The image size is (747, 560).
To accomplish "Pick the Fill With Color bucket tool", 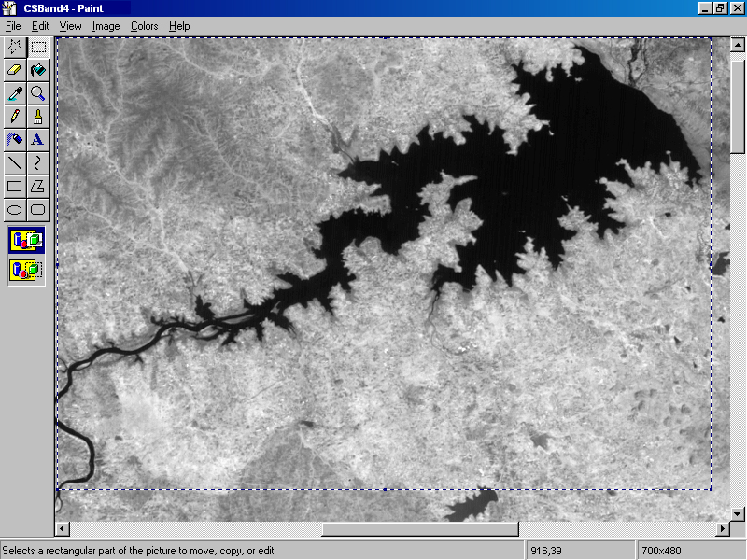I will 38,70.
